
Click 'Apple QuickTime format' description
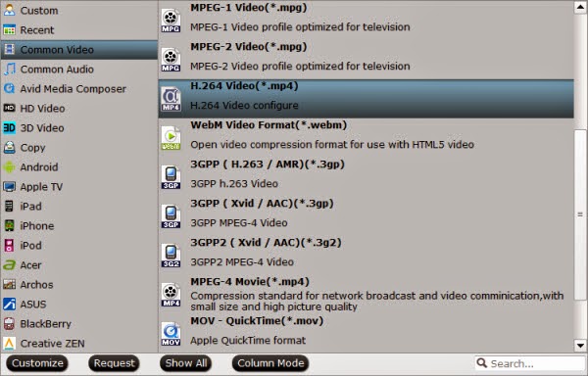click(x=248, y=340)
